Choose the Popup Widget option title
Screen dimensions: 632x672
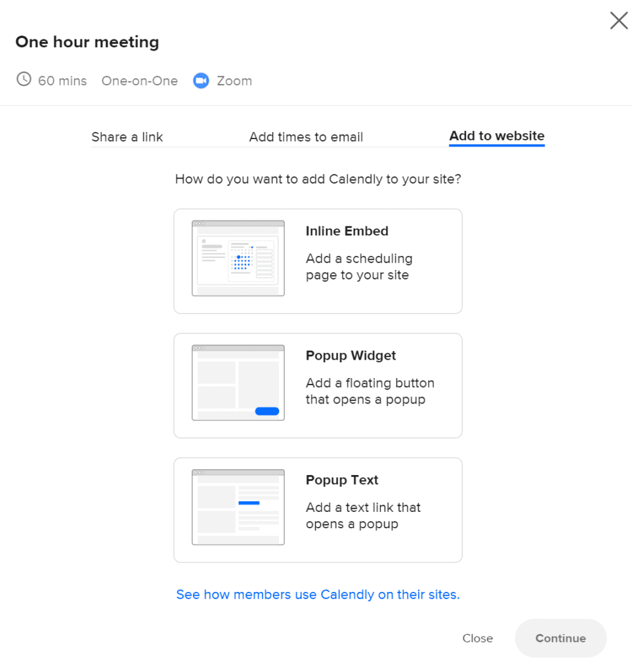351,356
